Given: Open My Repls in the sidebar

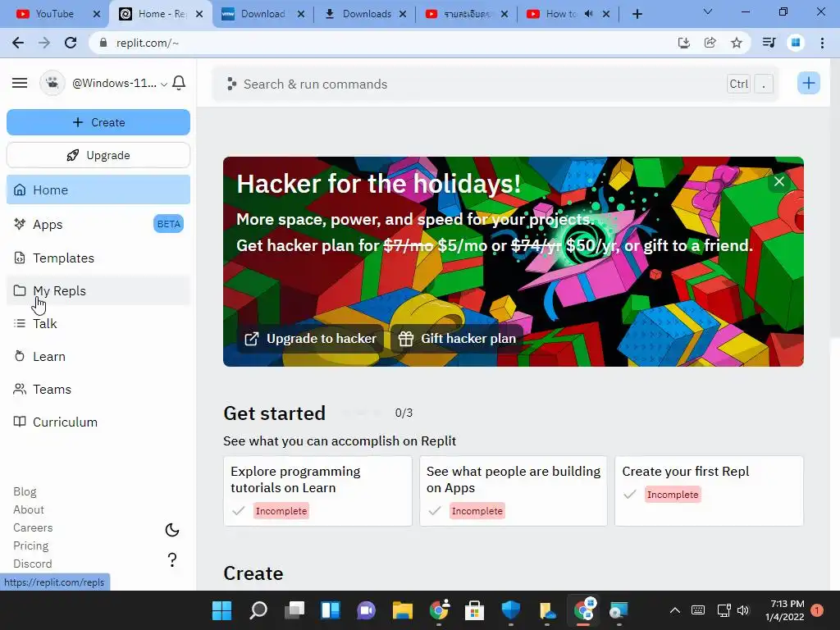Looking at the screenshot, I should 98,291.
